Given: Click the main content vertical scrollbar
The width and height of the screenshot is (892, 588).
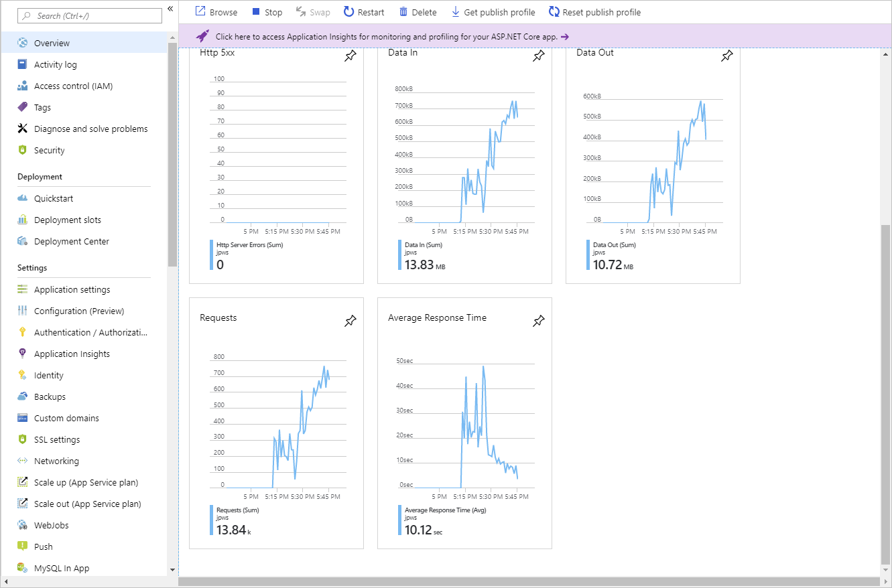Looking at the screenshot, I should (x=886, y=394).
